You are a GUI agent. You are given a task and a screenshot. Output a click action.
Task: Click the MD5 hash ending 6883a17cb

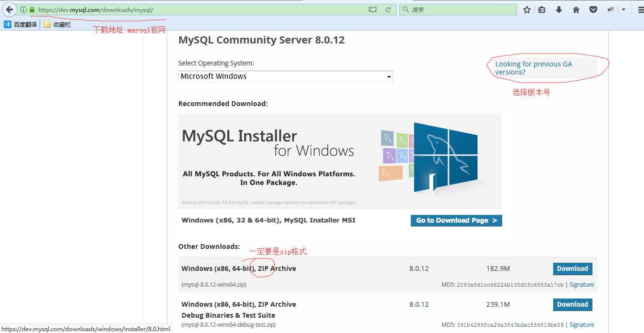pyautogui.click(x=510, y=285)
